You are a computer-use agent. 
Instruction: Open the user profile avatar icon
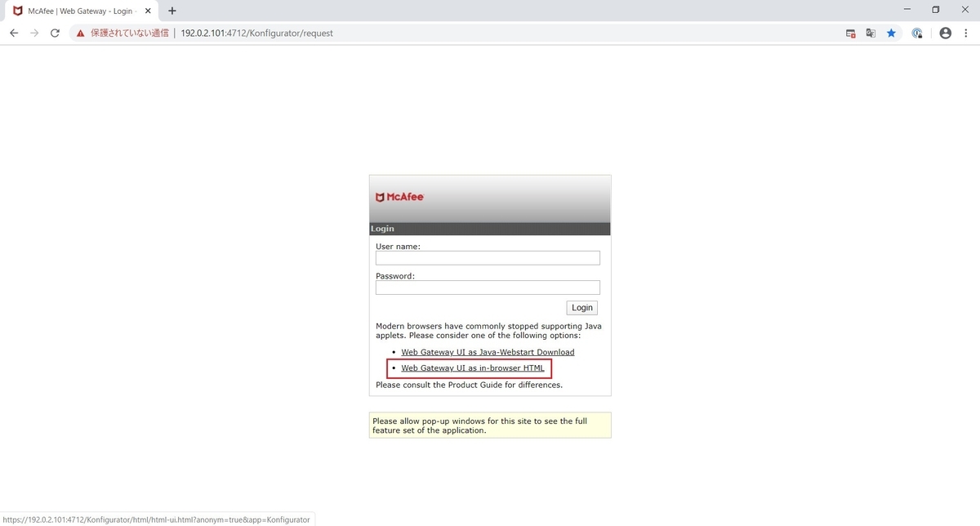tap(946, 33)
